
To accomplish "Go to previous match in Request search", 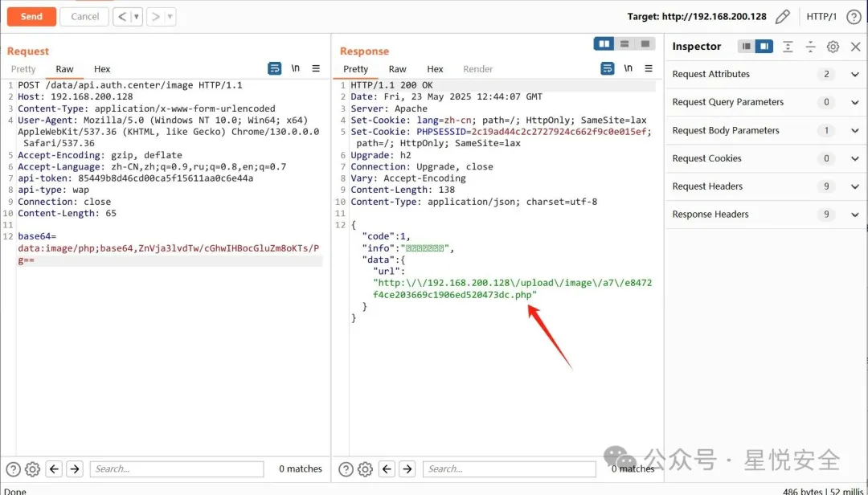I will click(x=54, y=469).
